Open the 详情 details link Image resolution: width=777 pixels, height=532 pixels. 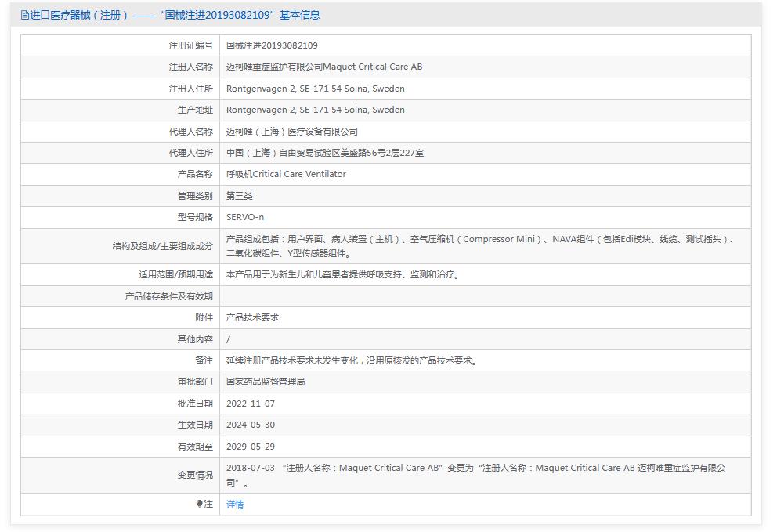point(235,505)
